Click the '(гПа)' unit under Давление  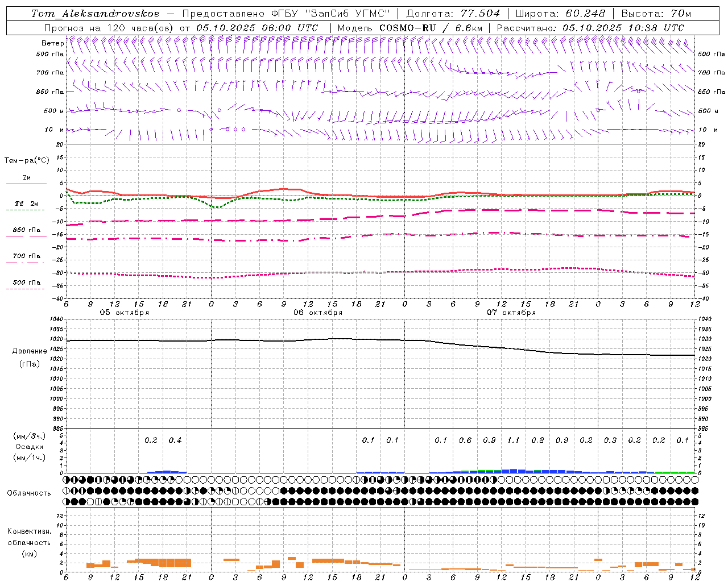[x=30, y=364]
